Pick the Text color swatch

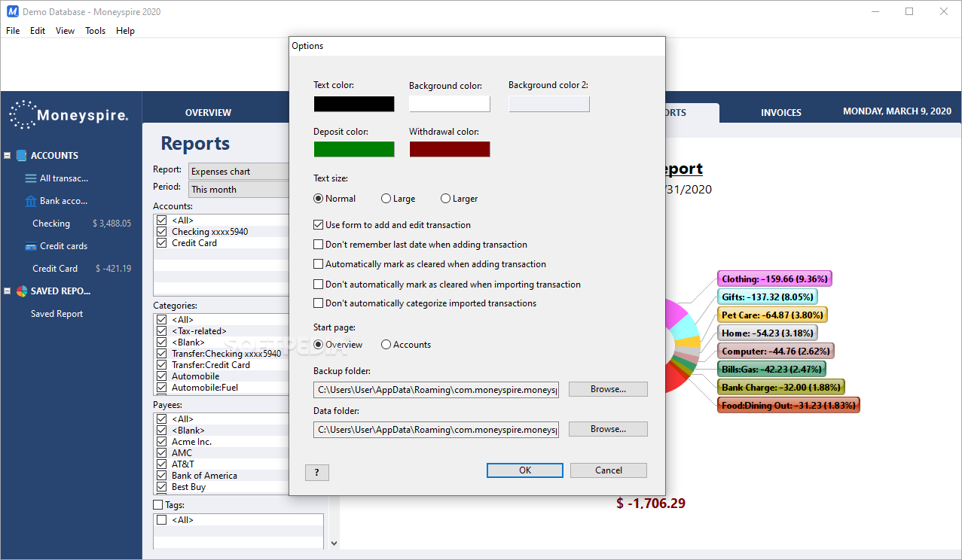tap(354, 104)
